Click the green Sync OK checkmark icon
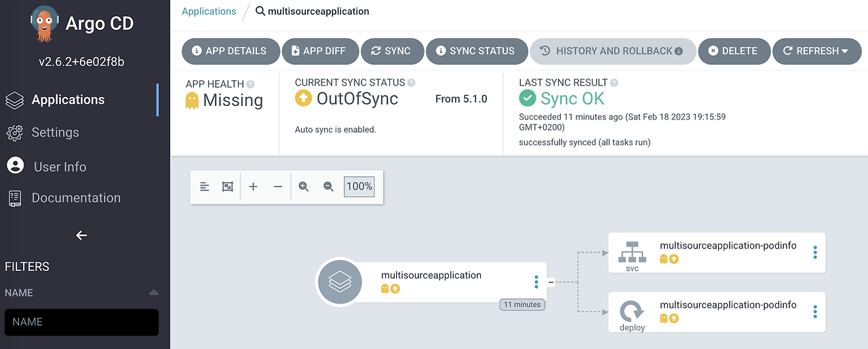This screenshot has height=349, width=868. (x=528, y=98)
